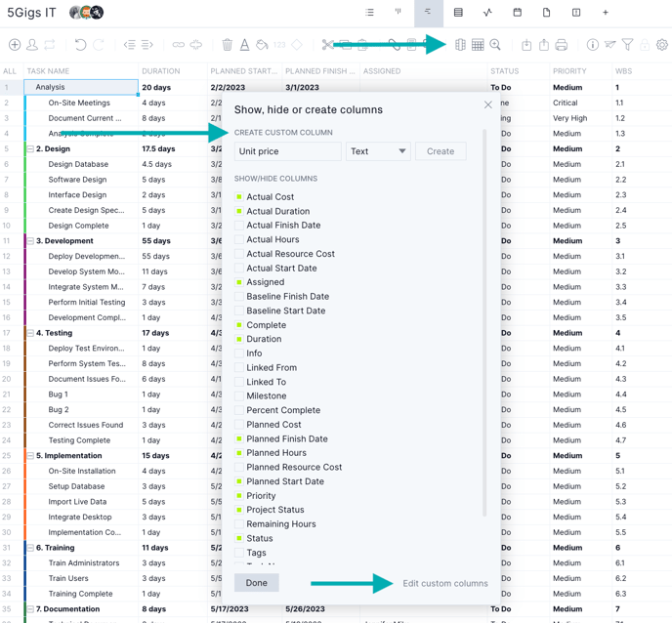Click the unlink tasks icon
Image resolution: width=672 pixels, height=623 pixels.
pos(196,45)
